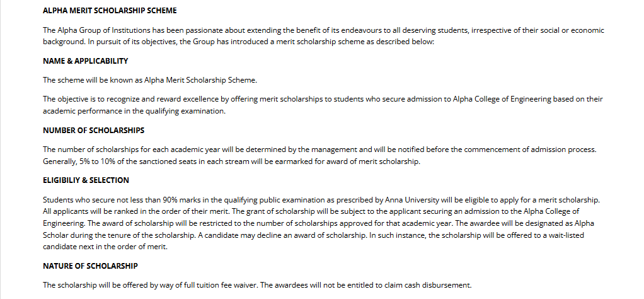Image resolution: width=644 pixels, height=299 pixels.
Task: Click the 'NUMBER OF SCHOLARSHIPS' heading
Action: pyautogui.click(x=93, y=130)
